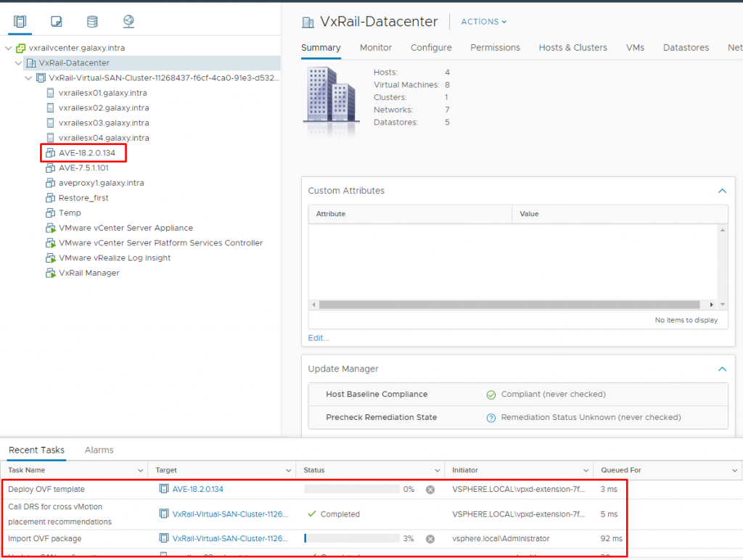Viewport: 743px width, 560px height.
Task: Click the datacenter icon in the page header
Action: (308, 22)
